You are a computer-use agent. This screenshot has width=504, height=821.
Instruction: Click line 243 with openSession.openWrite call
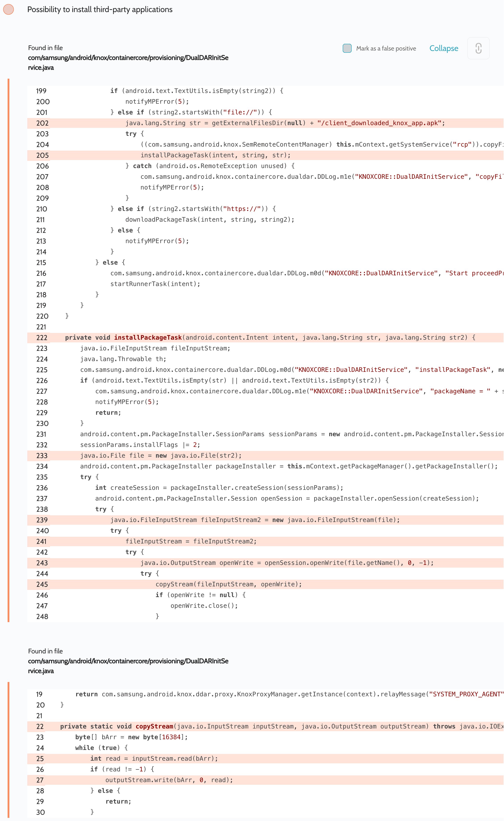pyautogui.click(x=287, y=563)
